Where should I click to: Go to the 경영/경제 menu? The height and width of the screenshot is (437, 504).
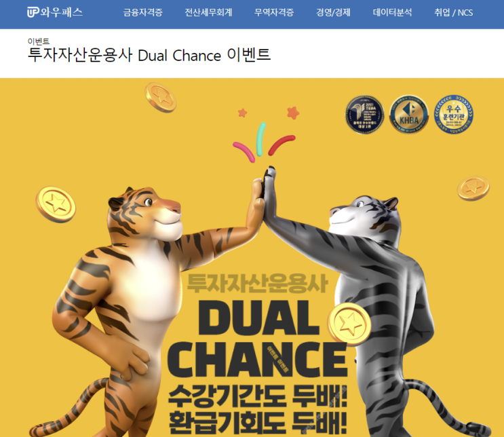tap(333, 12)
